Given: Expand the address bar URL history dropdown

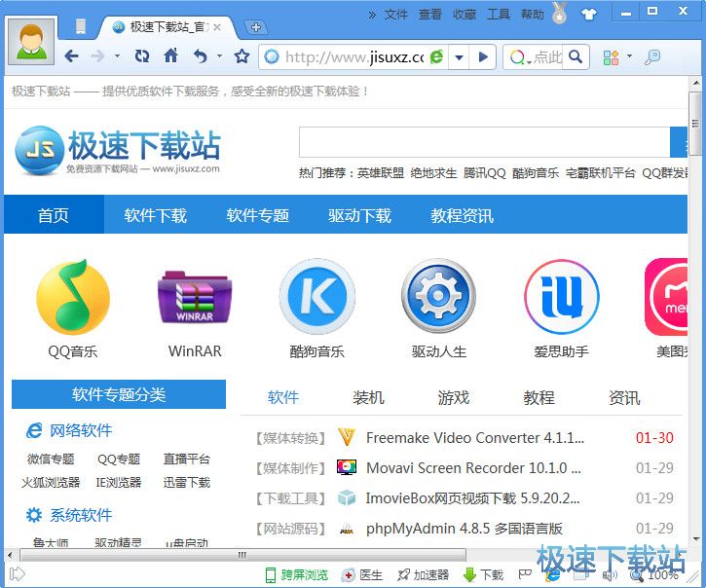Looking at the screenshot, I should tap(459, 57).
